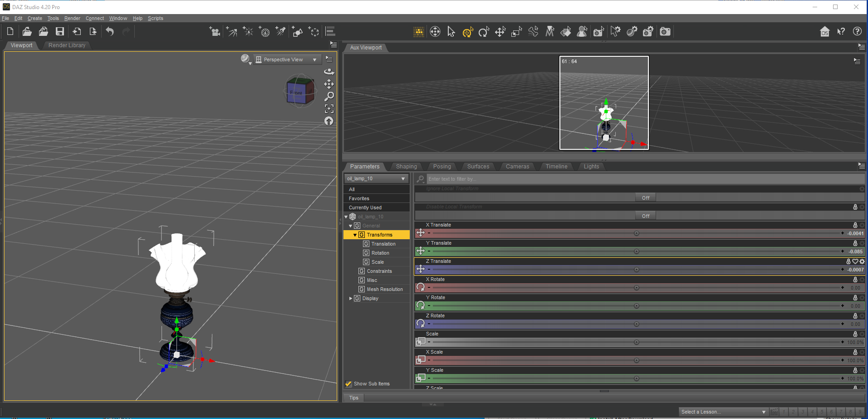Select Currently Used filter

tap(365, 207)
